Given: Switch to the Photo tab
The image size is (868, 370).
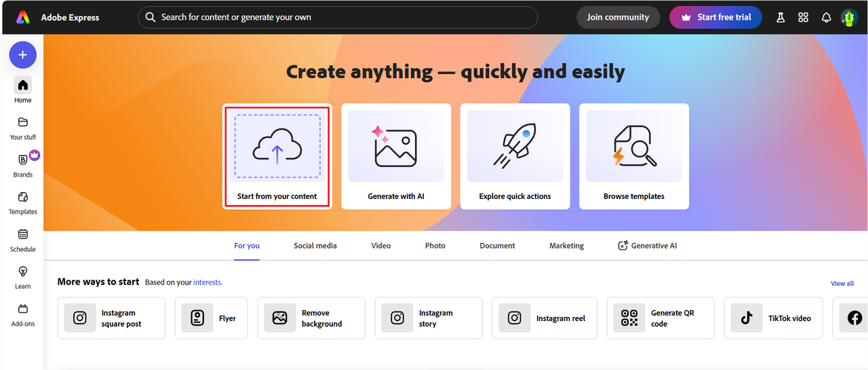Looking at the screenshot, I should (435, 246).
